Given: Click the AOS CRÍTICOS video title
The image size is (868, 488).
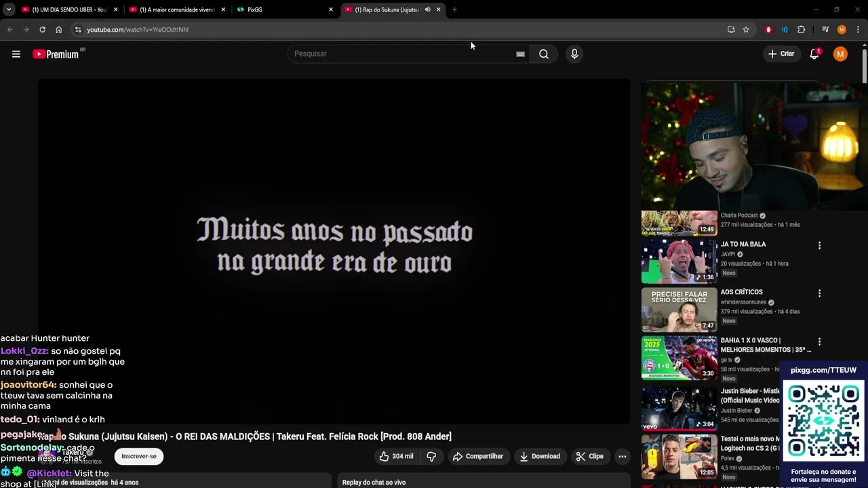Looking at the screenshot, I should tap(741, 292).
